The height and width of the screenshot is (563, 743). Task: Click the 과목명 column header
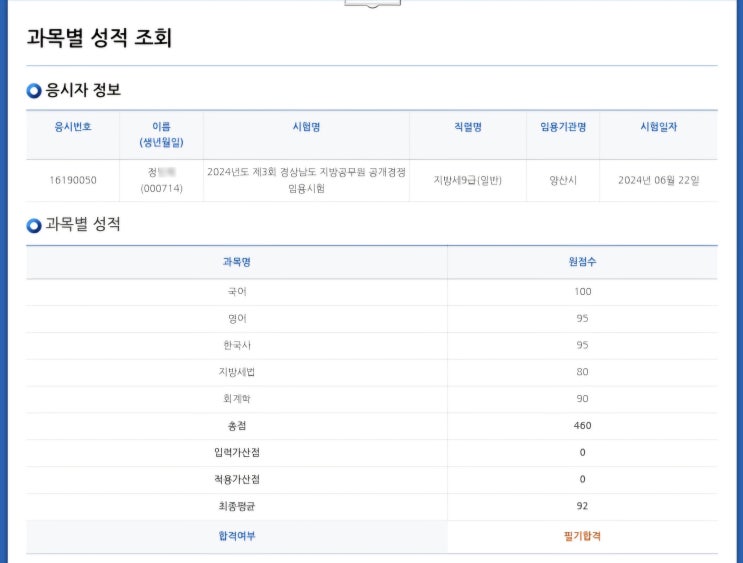(x=236, y=262)
